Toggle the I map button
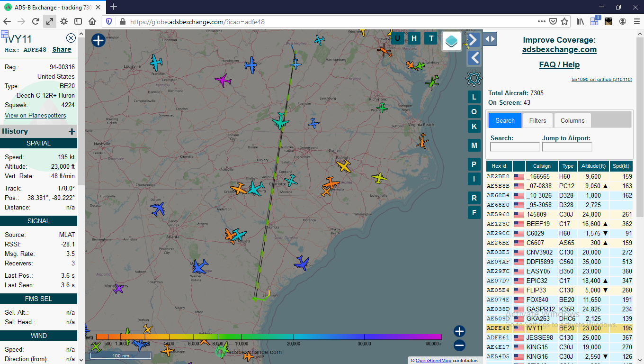This screenshot has height=364, width=644. 474,179
